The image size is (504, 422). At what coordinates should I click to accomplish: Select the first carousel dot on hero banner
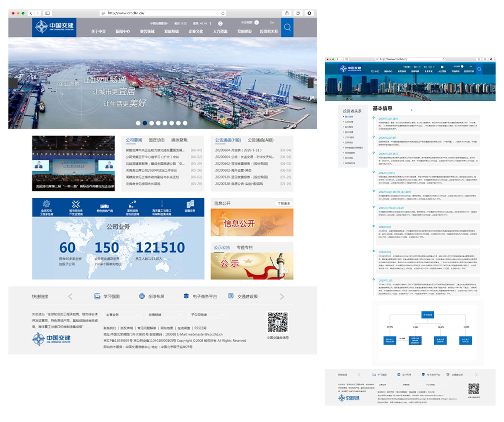[x=138, y=123]
